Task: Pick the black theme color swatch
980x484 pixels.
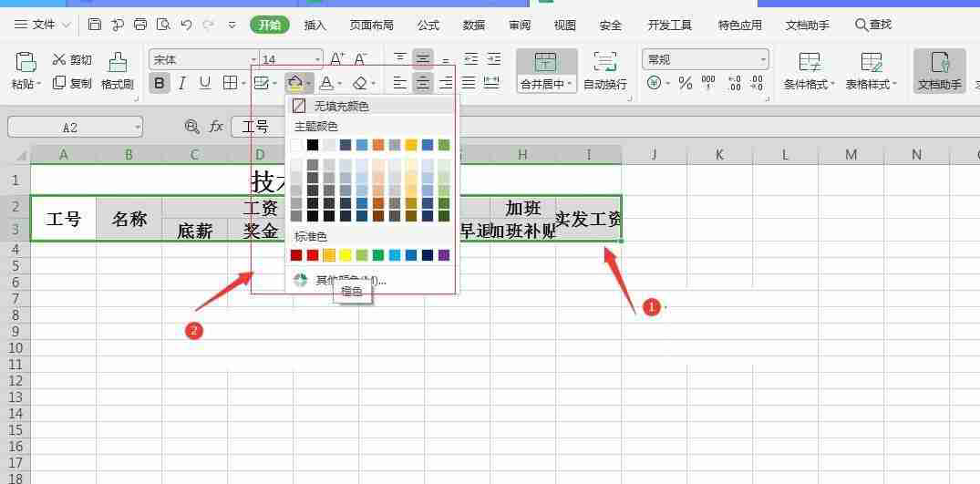Action: (x=313, y=145)
